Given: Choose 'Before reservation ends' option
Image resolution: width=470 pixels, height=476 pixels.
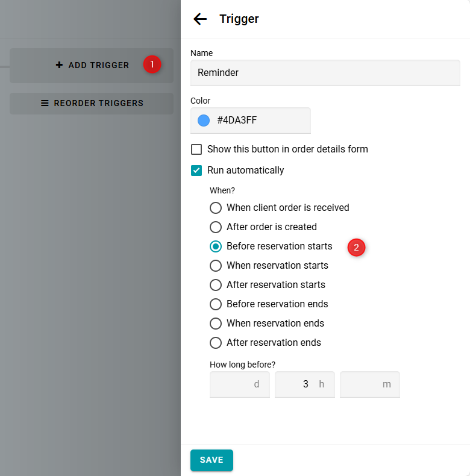Looking at the screenshot, I should click(x=216, y=304).
